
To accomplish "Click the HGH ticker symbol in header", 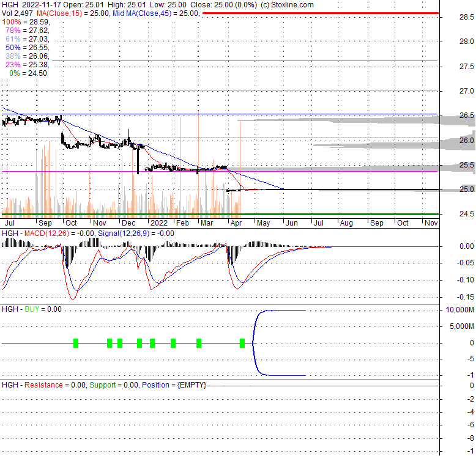I will point(10,5).
